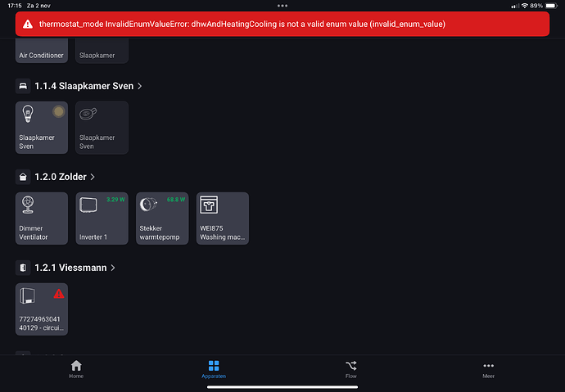Expand the 1.2.1 Viessmann zone chevron

point(113,268)
